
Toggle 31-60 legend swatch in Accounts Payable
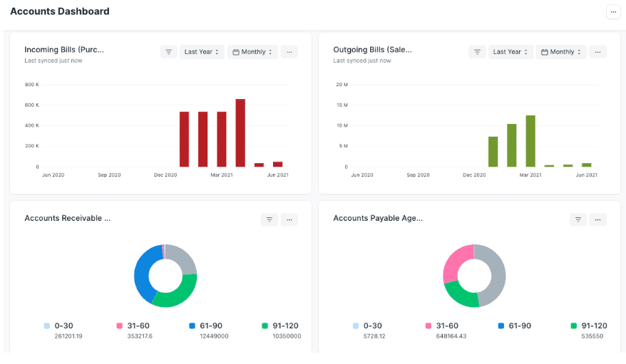[429, 326]
